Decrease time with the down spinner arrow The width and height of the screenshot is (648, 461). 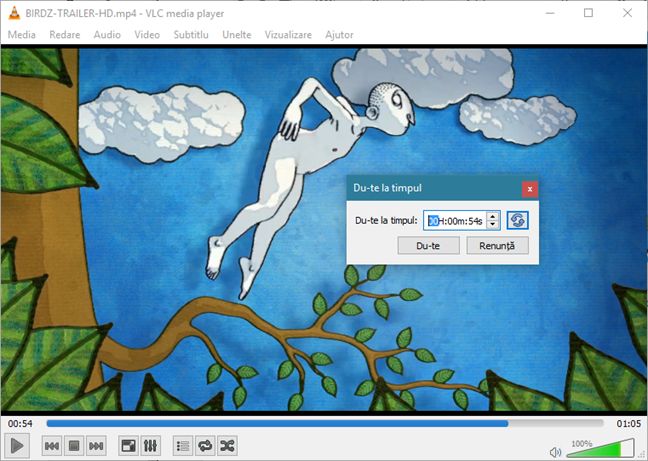point(493,225)
